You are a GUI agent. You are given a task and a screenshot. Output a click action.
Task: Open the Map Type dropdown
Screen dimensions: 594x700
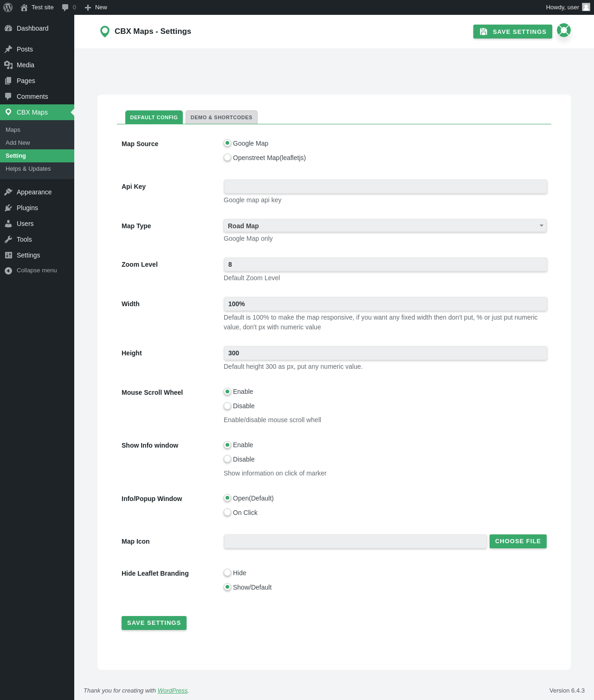pyautogui.click(x=385, y=226)
